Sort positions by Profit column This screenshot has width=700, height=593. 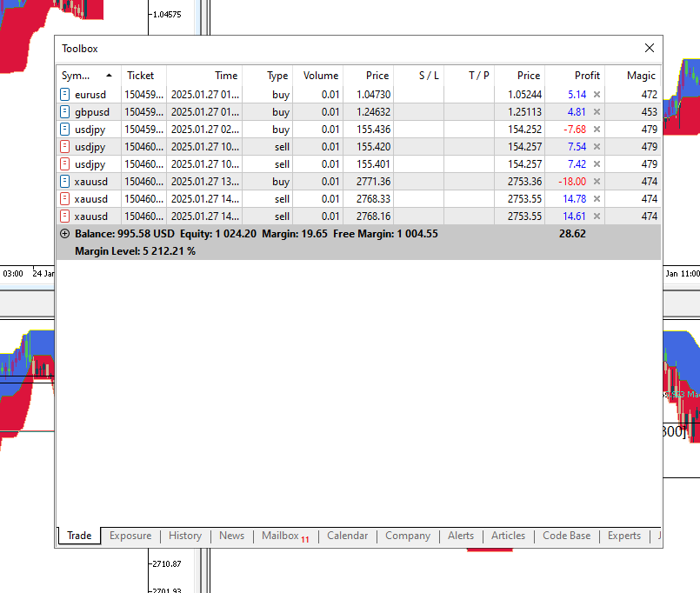(x=586, y=76)
